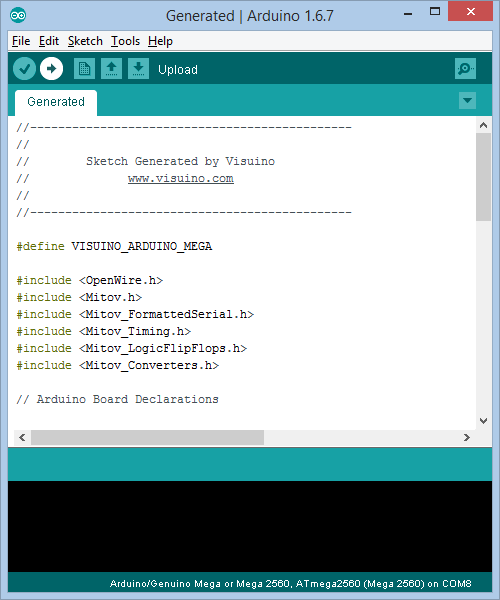Click the vertical scrollbar thumb
Screen dimensions: 500x600
coord(484,177)
